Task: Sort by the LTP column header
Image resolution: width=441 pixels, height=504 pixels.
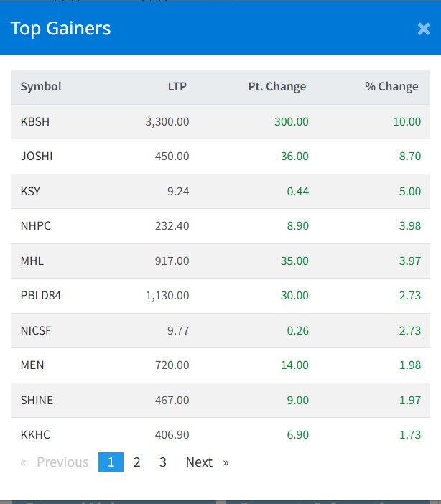Action: click(x=177, y=87)
